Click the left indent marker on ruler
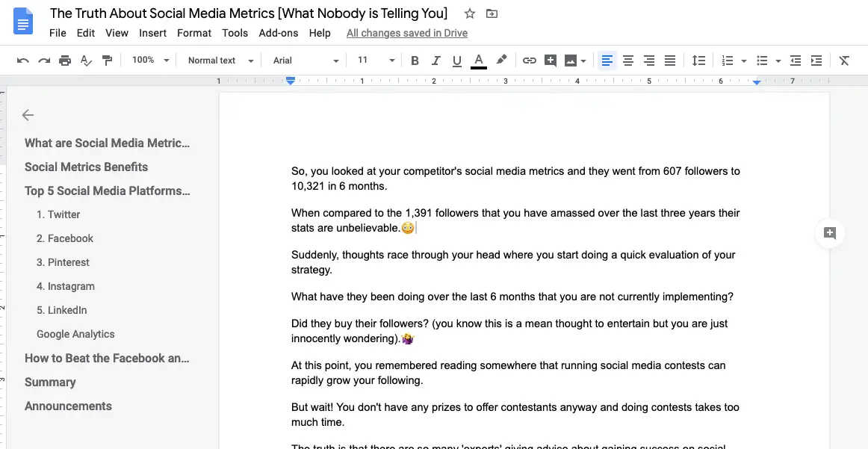 291,81
